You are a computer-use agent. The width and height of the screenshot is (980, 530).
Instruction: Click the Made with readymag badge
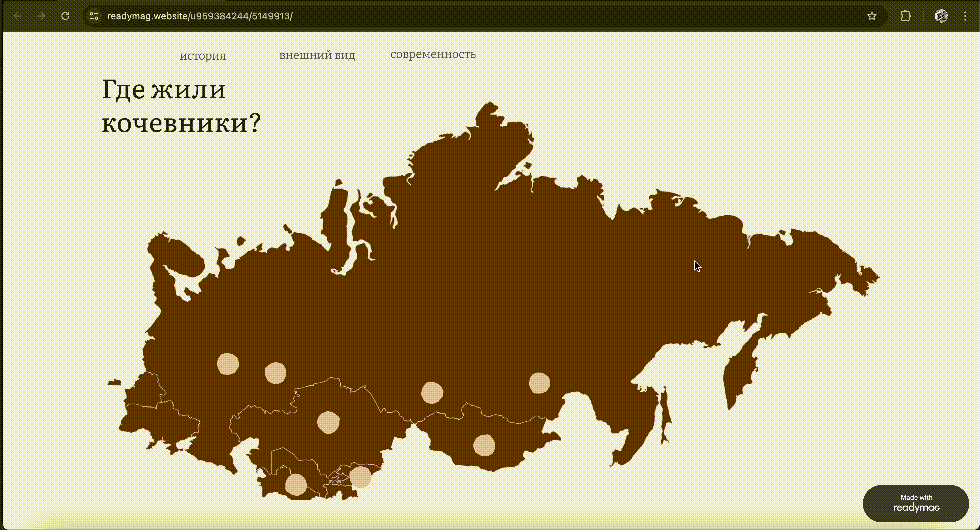click(916, 503)
